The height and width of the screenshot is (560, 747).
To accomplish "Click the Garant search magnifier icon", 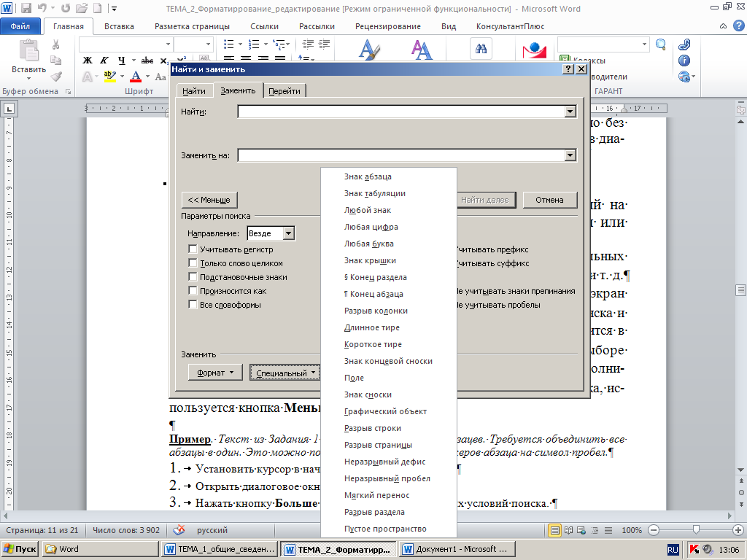I will [661, 44].
